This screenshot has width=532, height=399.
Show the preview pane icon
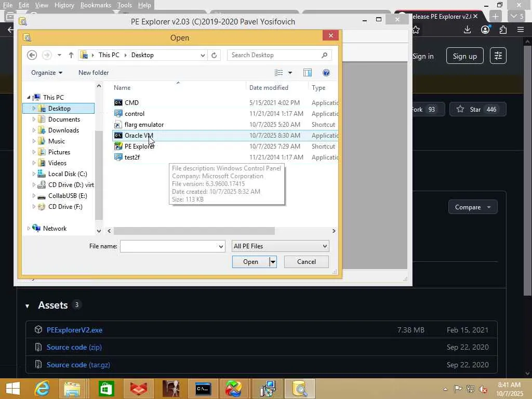(308, 73)
